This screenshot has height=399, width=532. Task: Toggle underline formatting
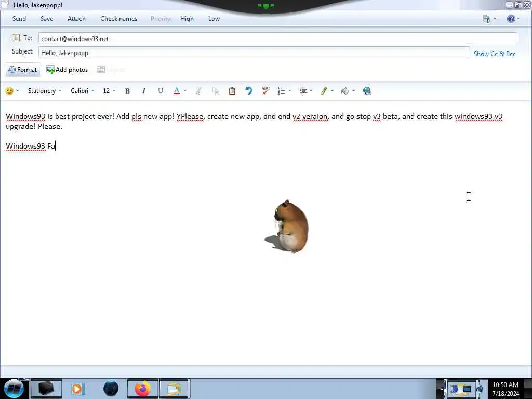[161, 91]
